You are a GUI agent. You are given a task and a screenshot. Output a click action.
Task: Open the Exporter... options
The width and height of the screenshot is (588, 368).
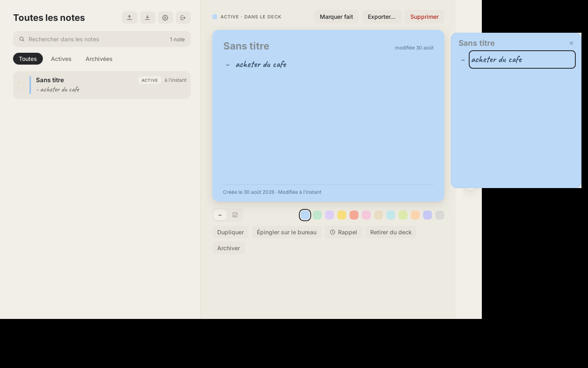pos(381,17)
